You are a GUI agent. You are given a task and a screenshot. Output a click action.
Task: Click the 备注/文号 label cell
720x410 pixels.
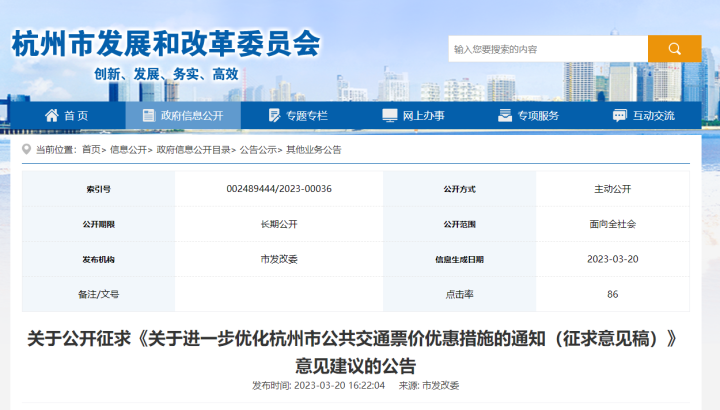[x=98, y=294]
